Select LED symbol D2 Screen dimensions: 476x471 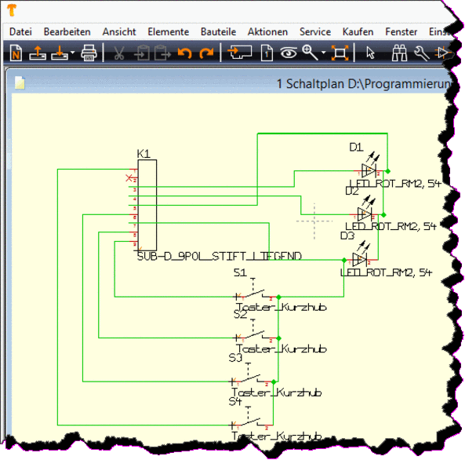tap(365, 214)
